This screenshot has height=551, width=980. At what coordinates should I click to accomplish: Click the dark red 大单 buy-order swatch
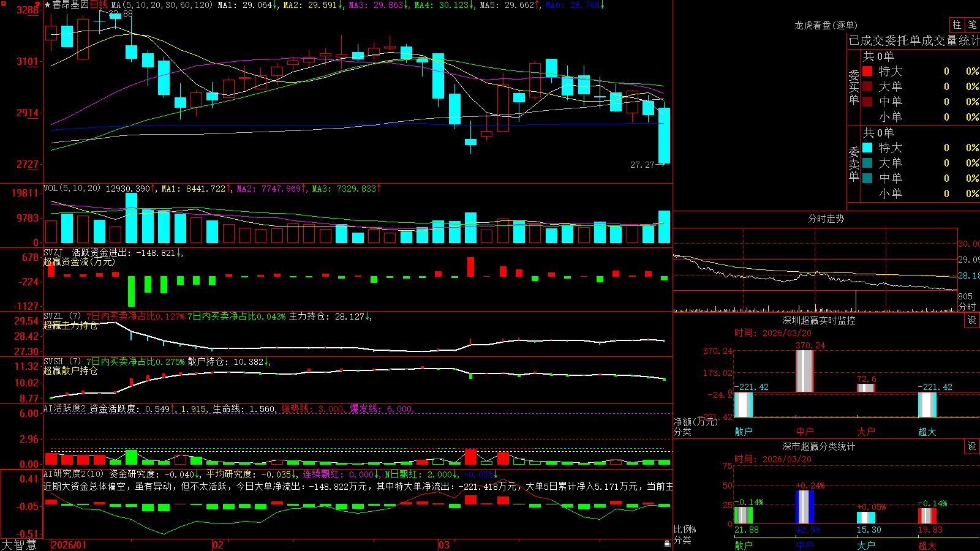point(867,86)
